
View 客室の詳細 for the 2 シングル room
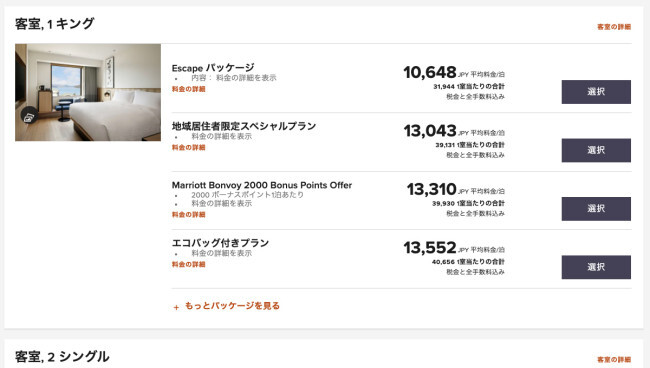pyautogui.click(x=614, y=360)
